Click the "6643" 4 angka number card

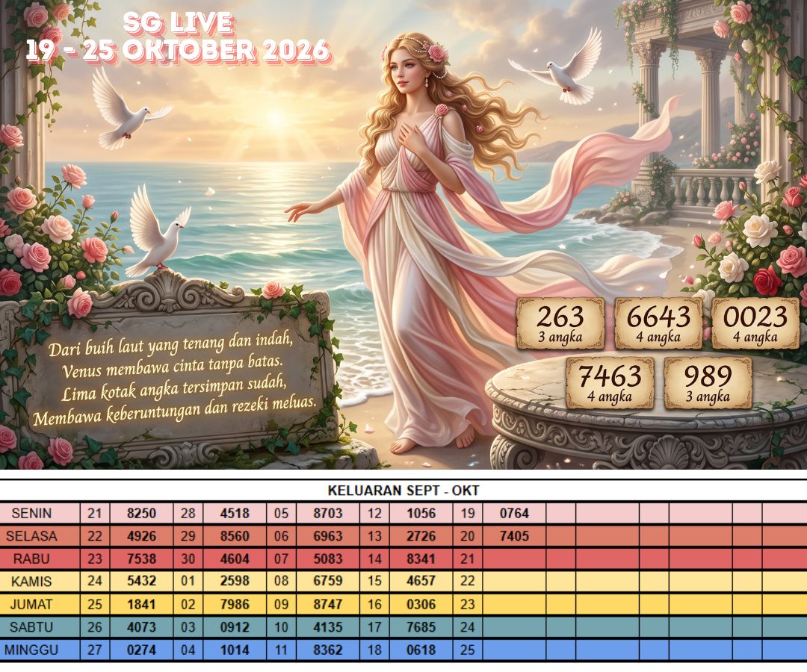coord(658,323)
